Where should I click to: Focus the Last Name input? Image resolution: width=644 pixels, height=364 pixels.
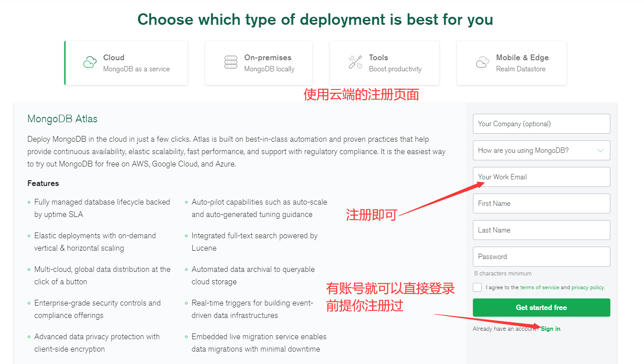click(x=541, y=230)
